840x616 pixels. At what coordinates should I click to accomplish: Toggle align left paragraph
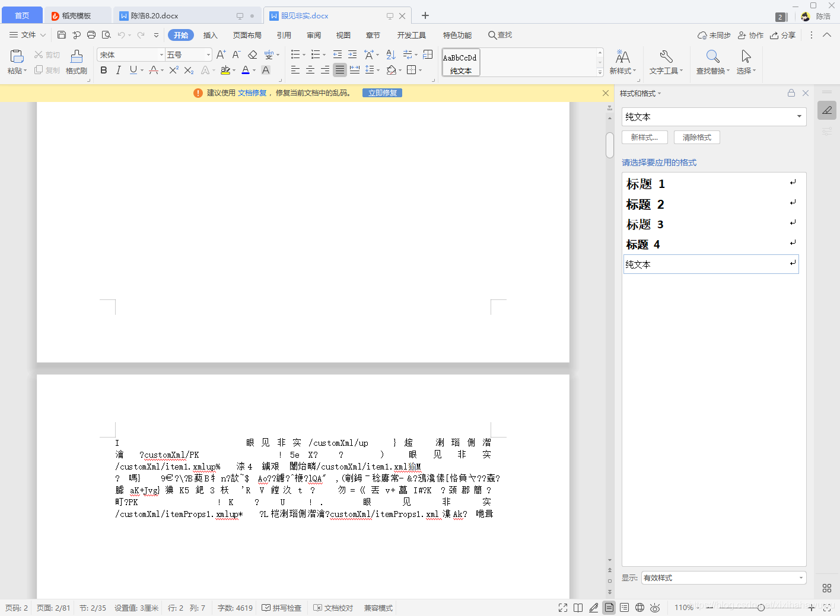click(x=295, y=70)
